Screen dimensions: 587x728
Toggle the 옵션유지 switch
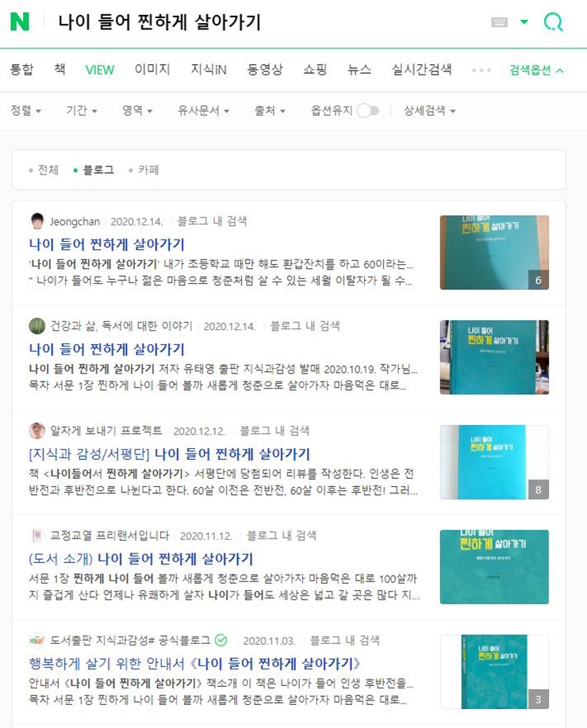tap(368, 110)
